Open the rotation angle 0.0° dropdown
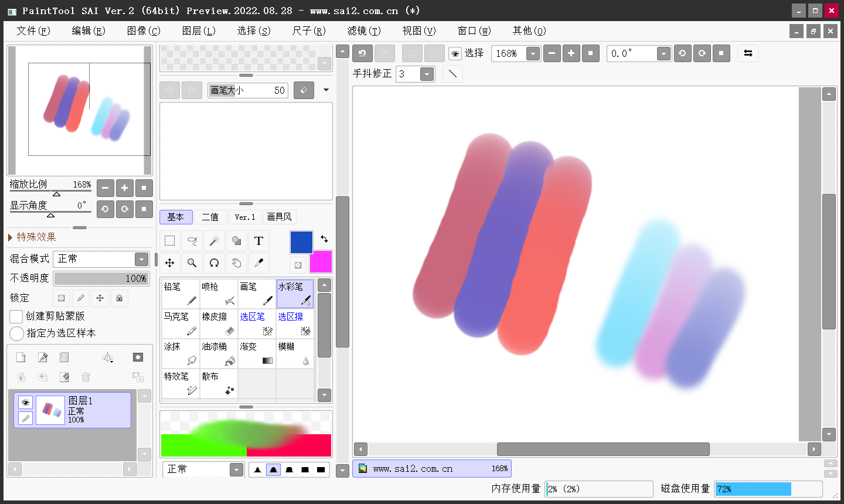Image resolution: width=844 pixels, height=504 pixels. (663, 54)
